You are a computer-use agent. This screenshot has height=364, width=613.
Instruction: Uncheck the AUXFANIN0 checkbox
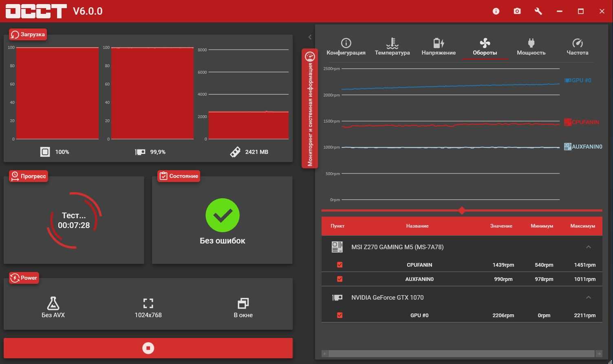(340, 279)
